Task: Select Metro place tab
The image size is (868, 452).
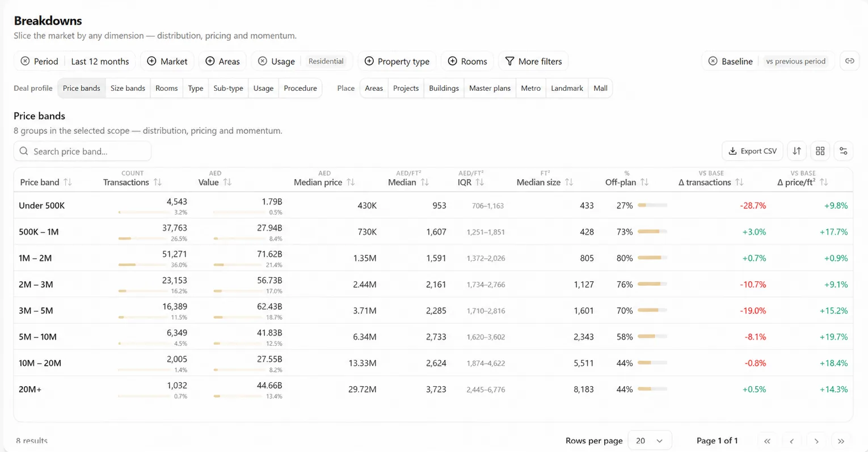Action: (x=530, y=88)
